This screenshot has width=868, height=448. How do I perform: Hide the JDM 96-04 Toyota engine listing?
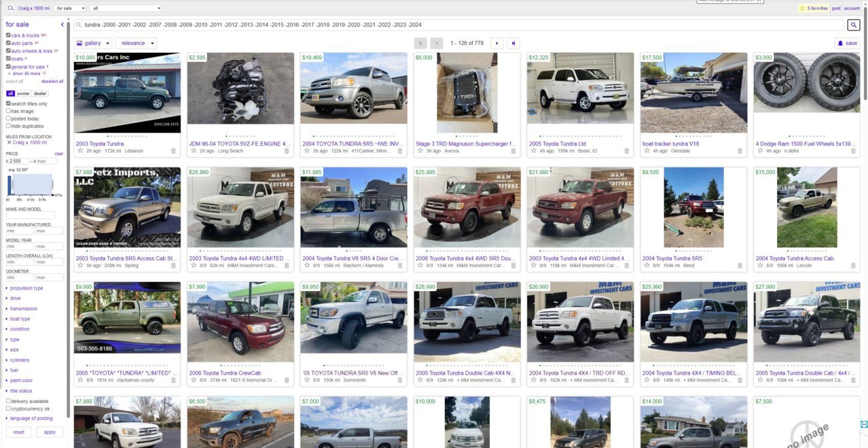pyautogui.click(x=287, y=151)
